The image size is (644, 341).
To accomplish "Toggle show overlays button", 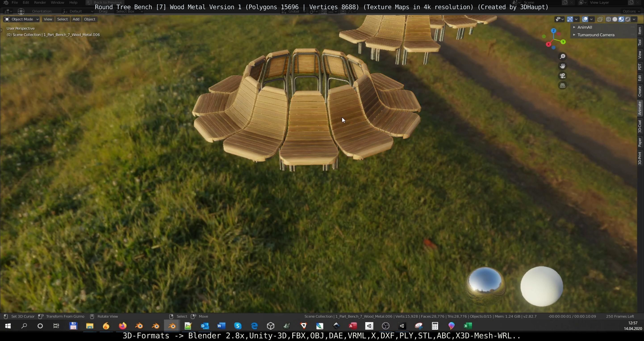I will coord(585,19).
